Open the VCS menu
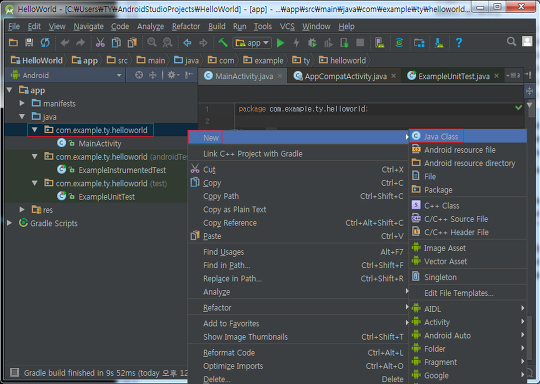 coord(287,26)
